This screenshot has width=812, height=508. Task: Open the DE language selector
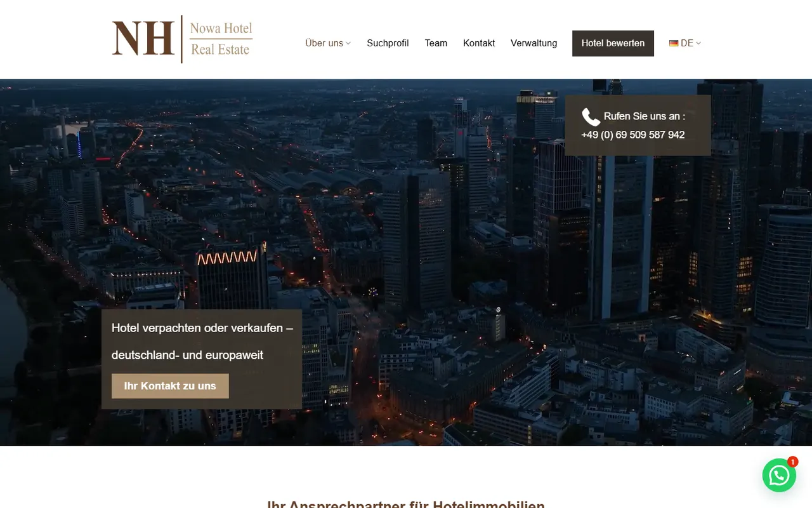pyautogui.click(x=685, y=43)
